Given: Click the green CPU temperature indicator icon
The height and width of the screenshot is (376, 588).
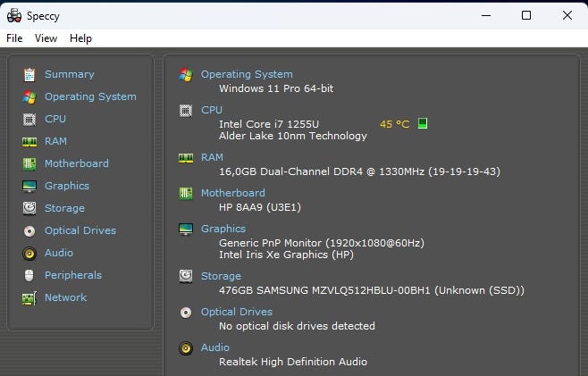Looking at the screenshot, I should point(423,123).
